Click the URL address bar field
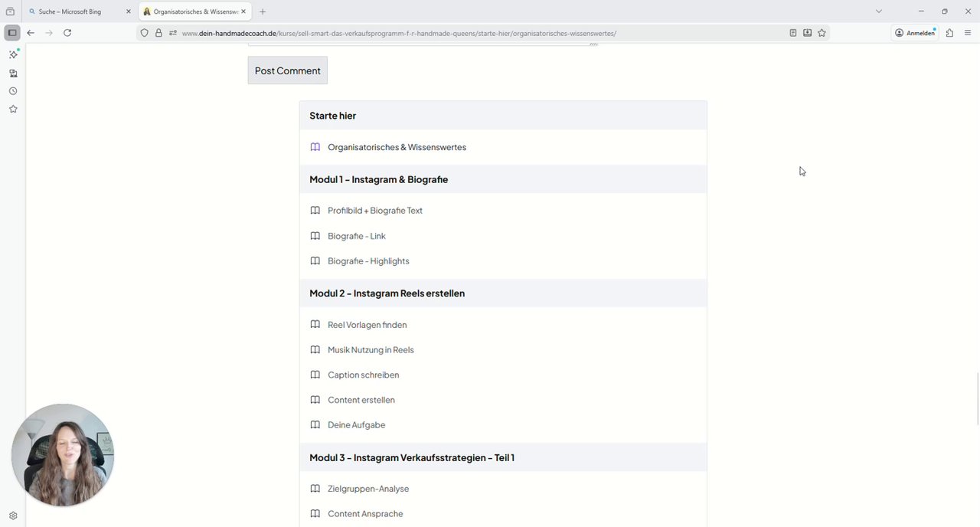 [x=459, y=33]
